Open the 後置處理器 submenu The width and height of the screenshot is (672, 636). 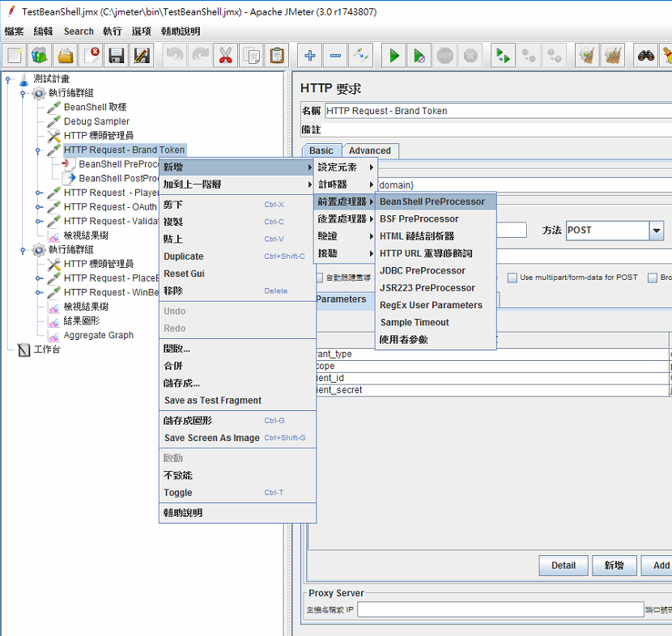pos(346,218)
